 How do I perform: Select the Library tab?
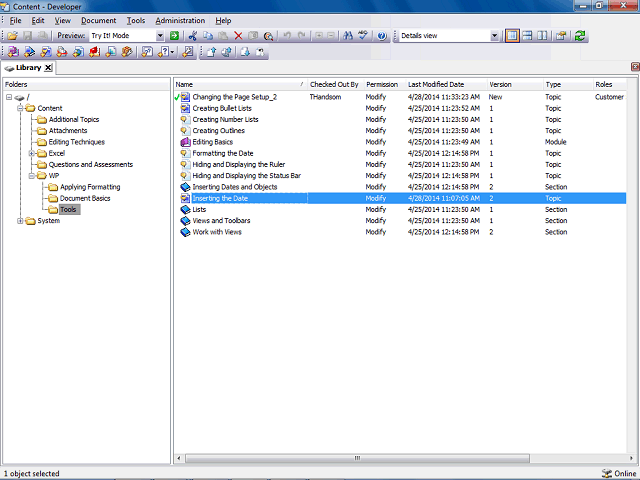point(29,68)
